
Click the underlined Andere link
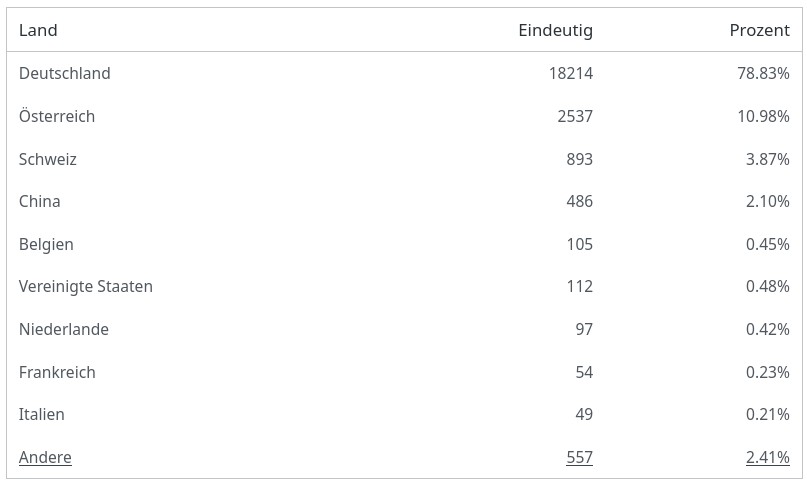click(x=45, y=458)
